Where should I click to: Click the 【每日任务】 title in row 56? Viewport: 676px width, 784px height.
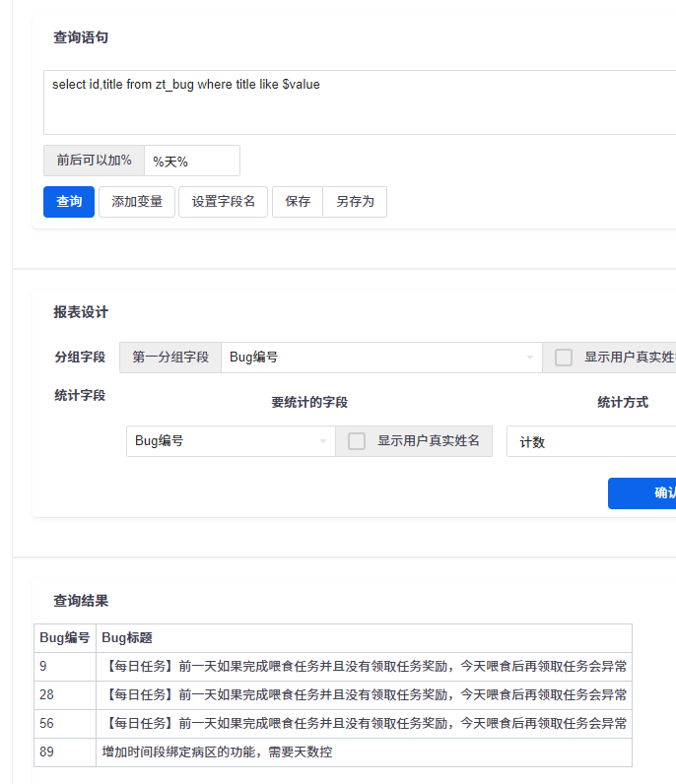[x=365, y=724]
